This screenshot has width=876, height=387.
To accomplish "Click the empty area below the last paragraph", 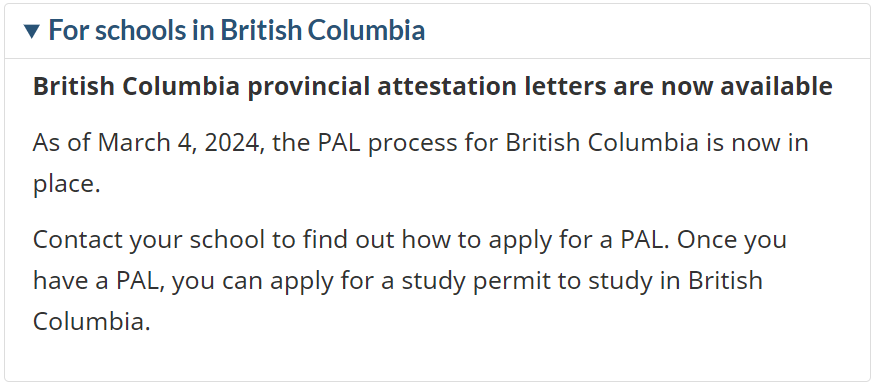I will point(437,357).
